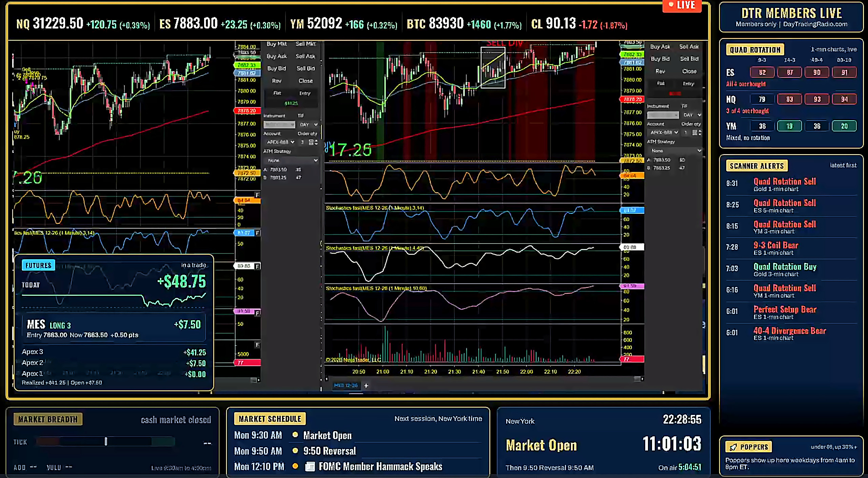Click order qty stepper arrows in left panel
The image size is (868, 478).
316,142
